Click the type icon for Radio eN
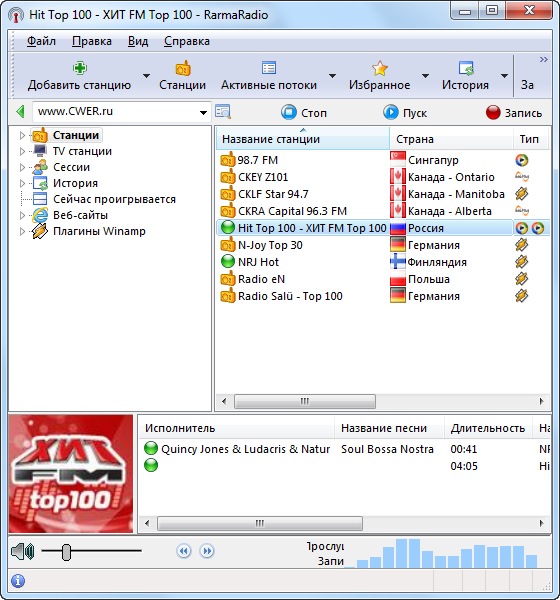 tap(521, 279)
